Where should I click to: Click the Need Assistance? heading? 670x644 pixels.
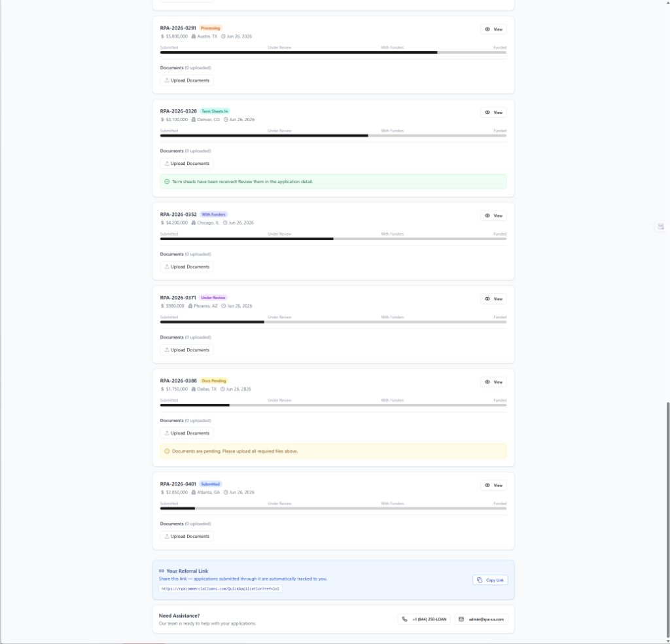179,616
